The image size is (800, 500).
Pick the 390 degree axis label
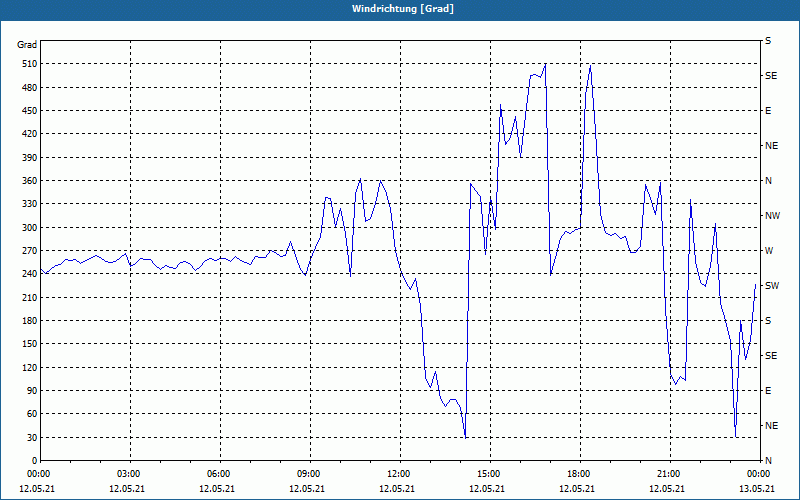pos(29,158)
